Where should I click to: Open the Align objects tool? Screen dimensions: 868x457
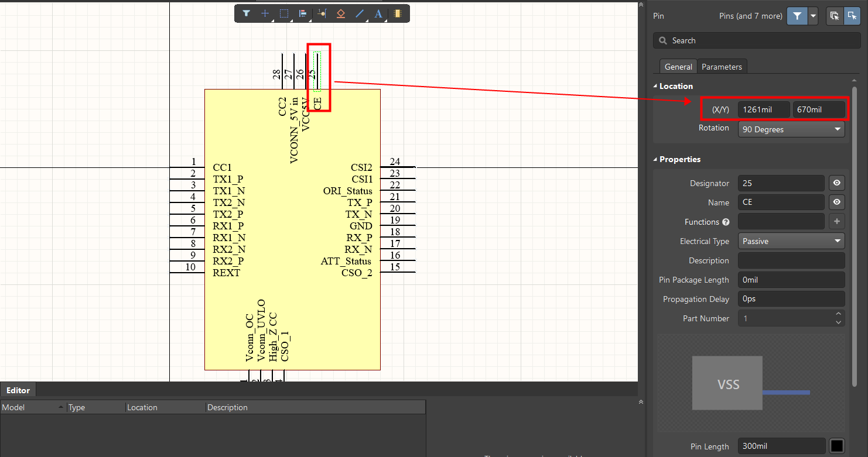click(x=303, y=13)
